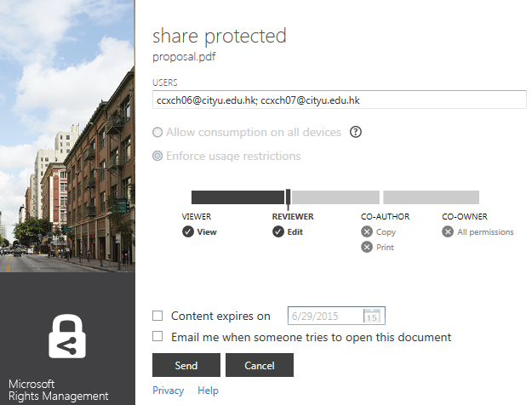Click the Edit permission checkmark icon
This screenshot has width=532, height=405.
pyautogui.click(x=278, y=231)
